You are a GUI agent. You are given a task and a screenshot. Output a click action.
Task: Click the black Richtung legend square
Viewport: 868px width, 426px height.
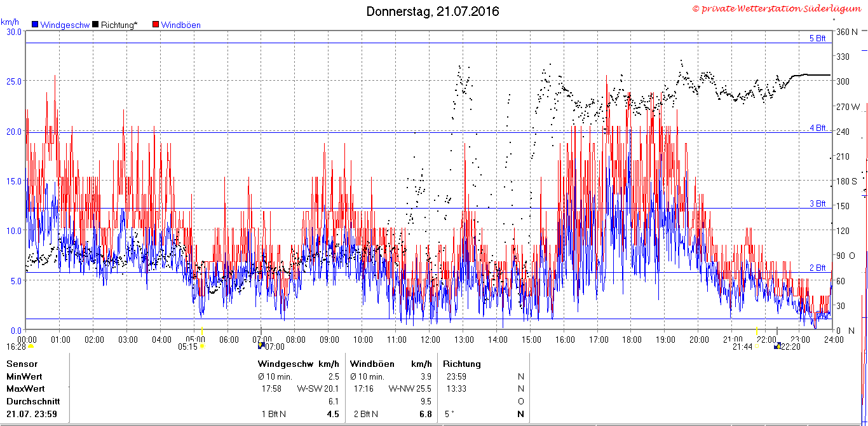pos(95,25)
